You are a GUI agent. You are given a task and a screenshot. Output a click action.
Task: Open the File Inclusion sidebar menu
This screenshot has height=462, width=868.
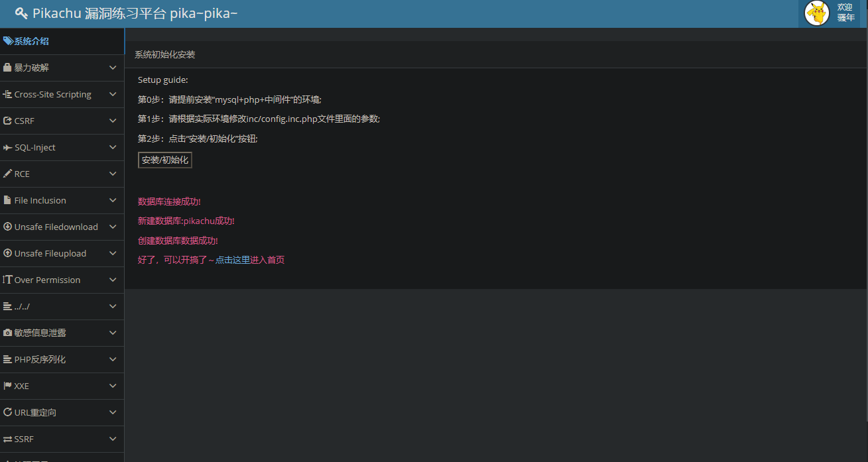62,200
